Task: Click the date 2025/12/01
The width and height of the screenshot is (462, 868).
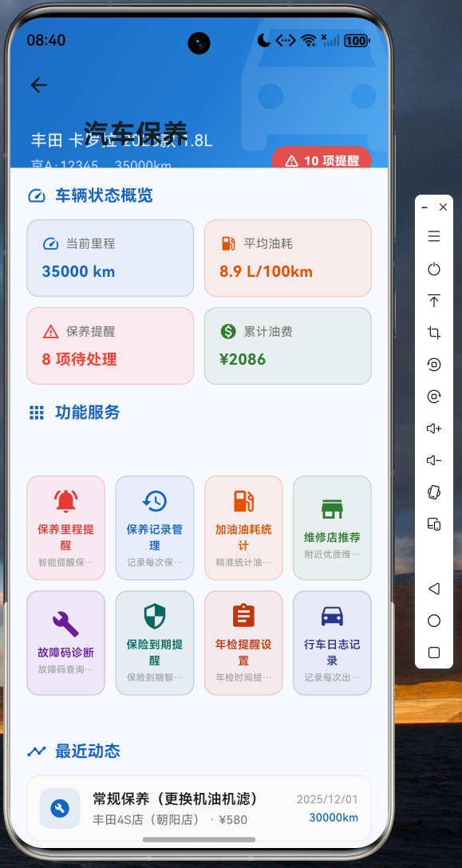Action: pyautogui.click(x=327, y=799)
